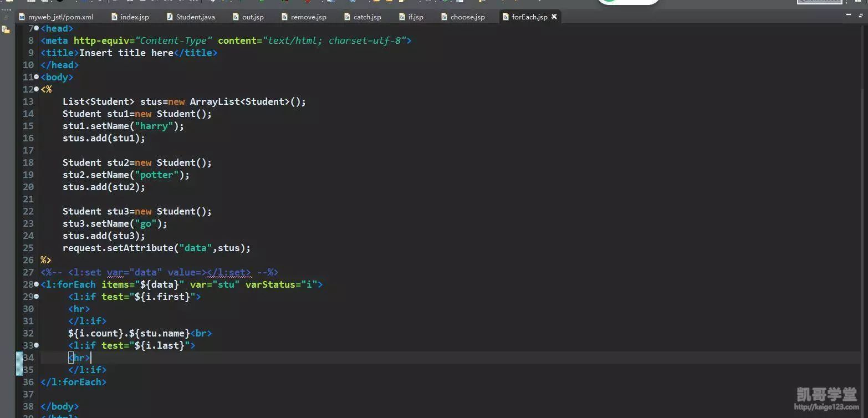This screenshot has width=868, height=418.
Task: Click the </l:if> tag on line 31
Action: pyautogui.click(x=88, y=321)
